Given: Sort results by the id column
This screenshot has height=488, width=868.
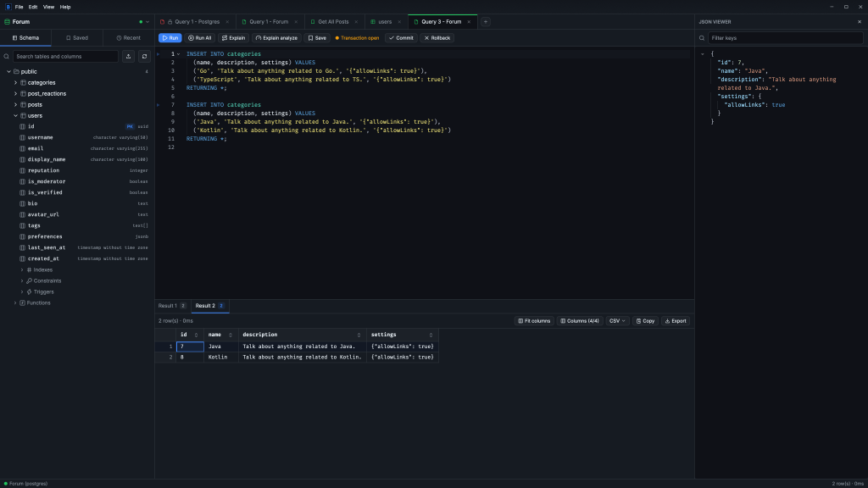Looking at the screenshot, I should coord(196,335).
